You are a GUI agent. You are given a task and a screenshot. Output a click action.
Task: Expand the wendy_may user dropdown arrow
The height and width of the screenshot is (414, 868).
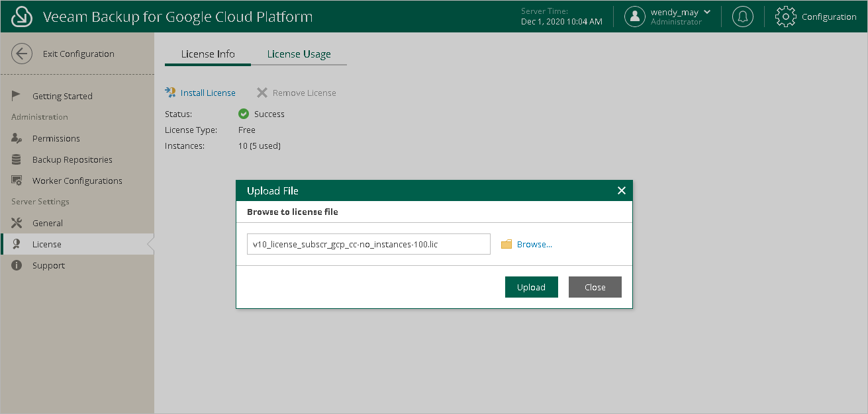click(x=707, y=12)
